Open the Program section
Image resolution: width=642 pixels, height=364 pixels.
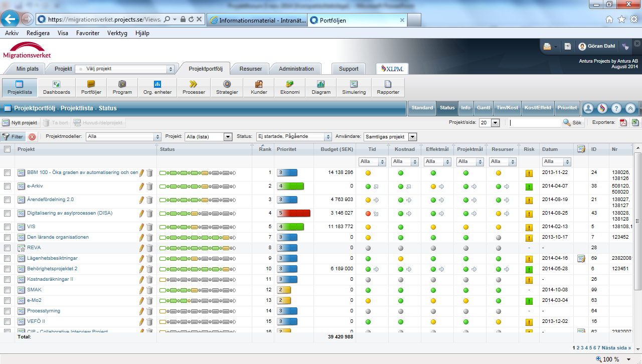[122, 87]
